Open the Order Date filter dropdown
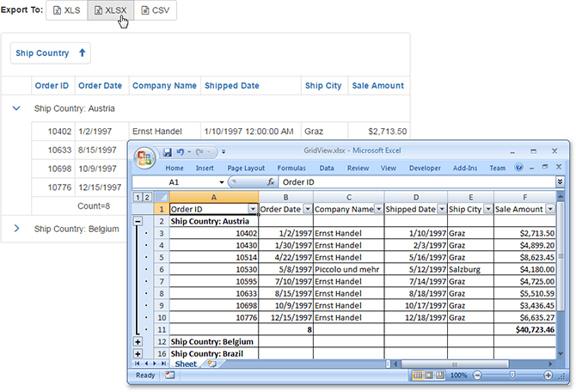 coord(308,209)
